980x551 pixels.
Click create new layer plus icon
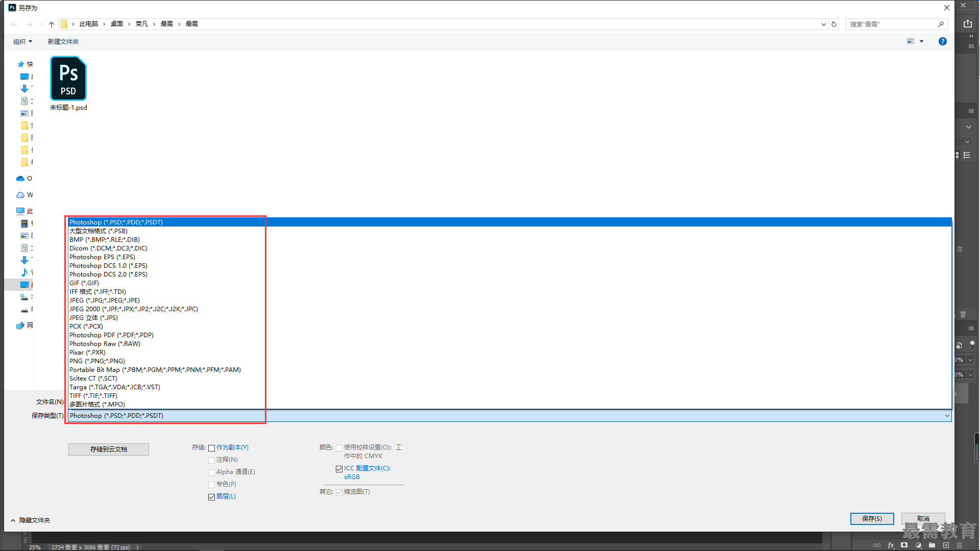pos(946,545)
